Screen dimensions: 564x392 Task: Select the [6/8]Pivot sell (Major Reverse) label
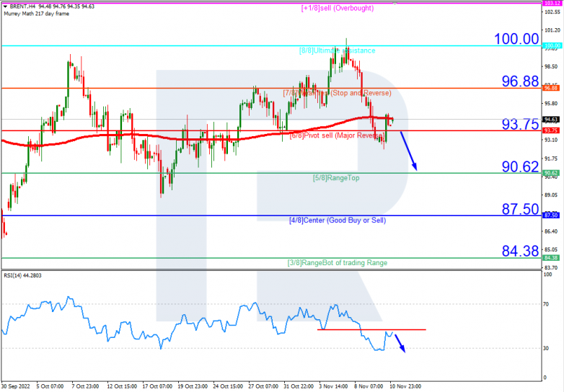(337, 135)
